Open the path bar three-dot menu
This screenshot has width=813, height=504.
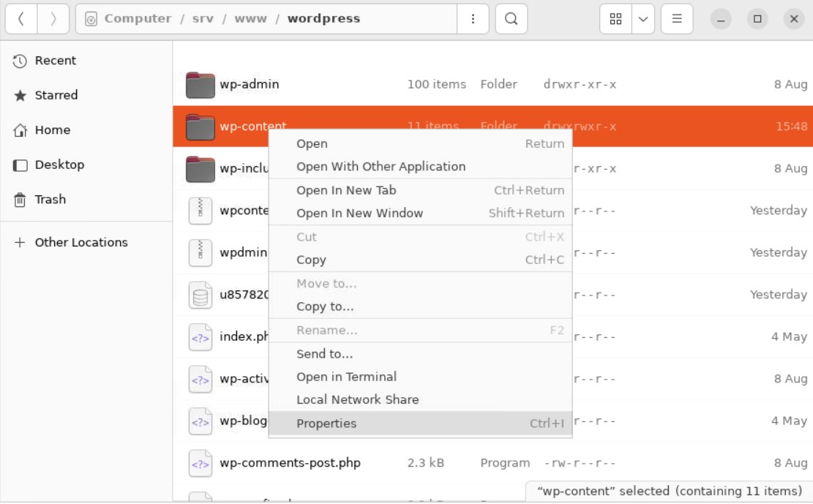473,19
